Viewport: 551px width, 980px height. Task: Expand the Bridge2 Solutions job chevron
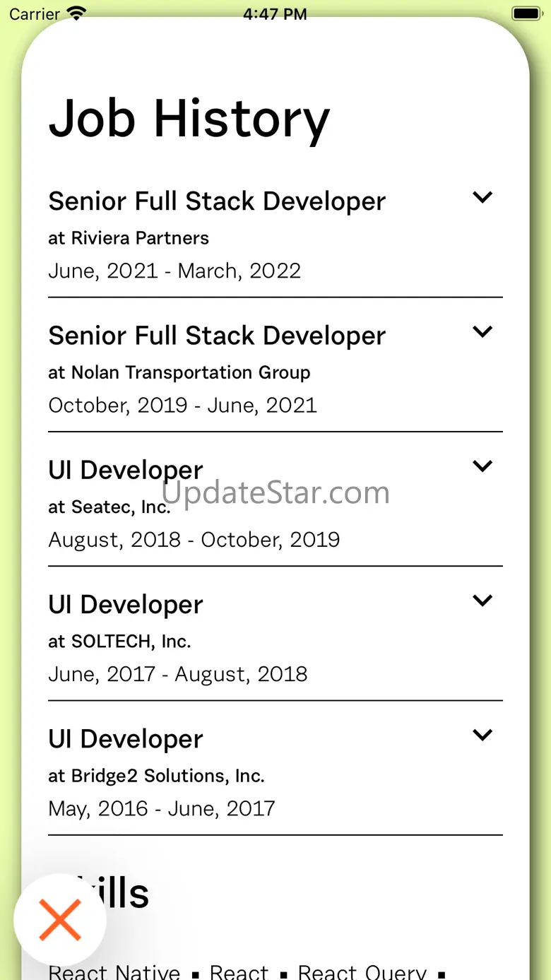[x=482, y=735]
